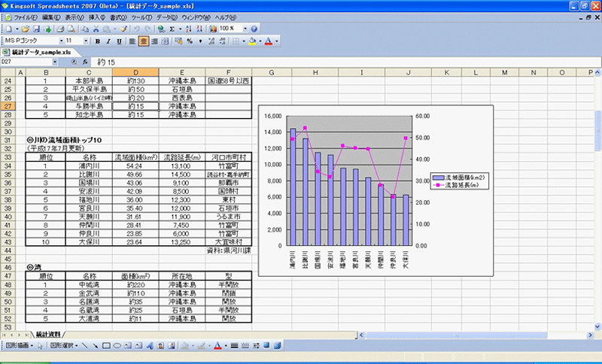Viewport: 602px width, 364px height.
Task: Save the workbook with the floppy icon
Action: coord(36,29)
